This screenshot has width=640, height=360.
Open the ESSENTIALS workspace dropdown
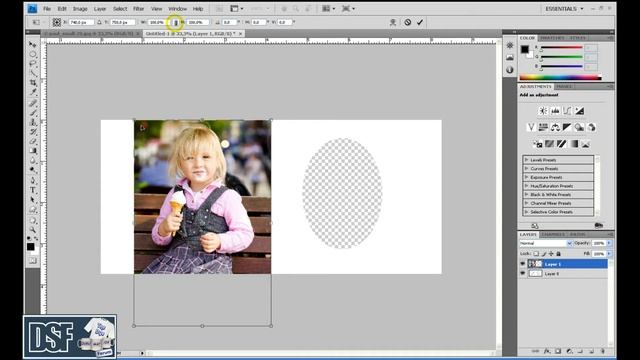click(x=564, y=9)
